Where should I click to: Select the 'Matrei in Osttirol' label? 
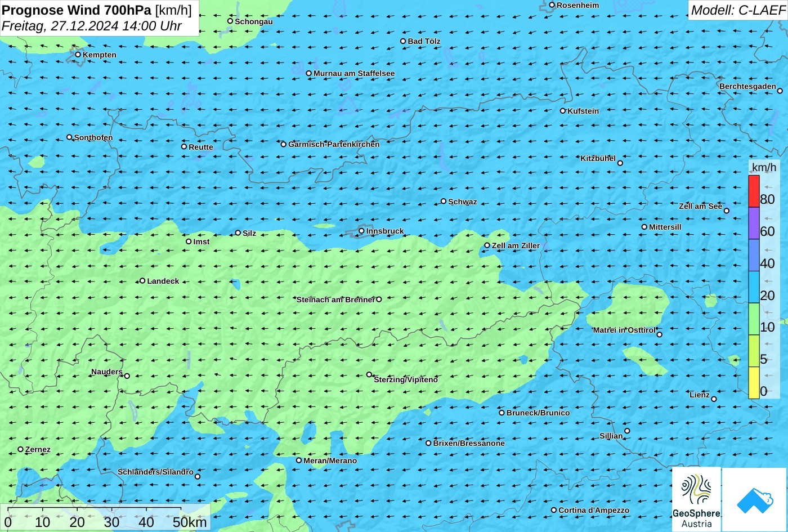point(624,330)
